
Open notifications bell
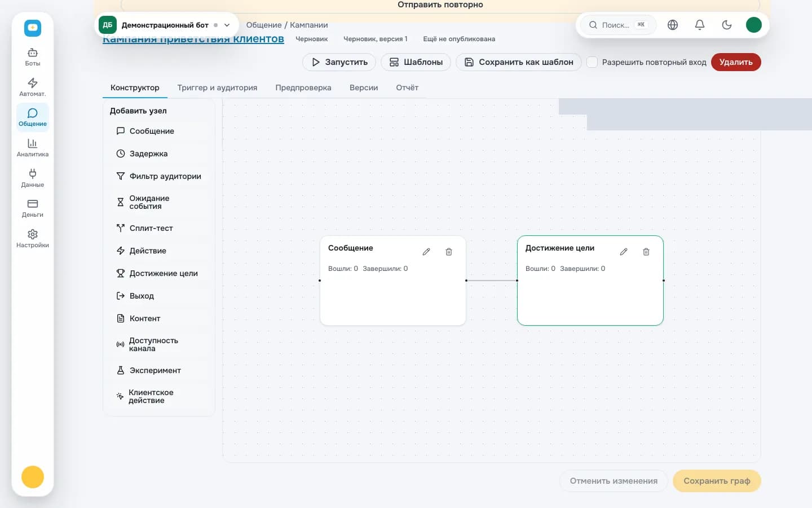tap(700, 25)
